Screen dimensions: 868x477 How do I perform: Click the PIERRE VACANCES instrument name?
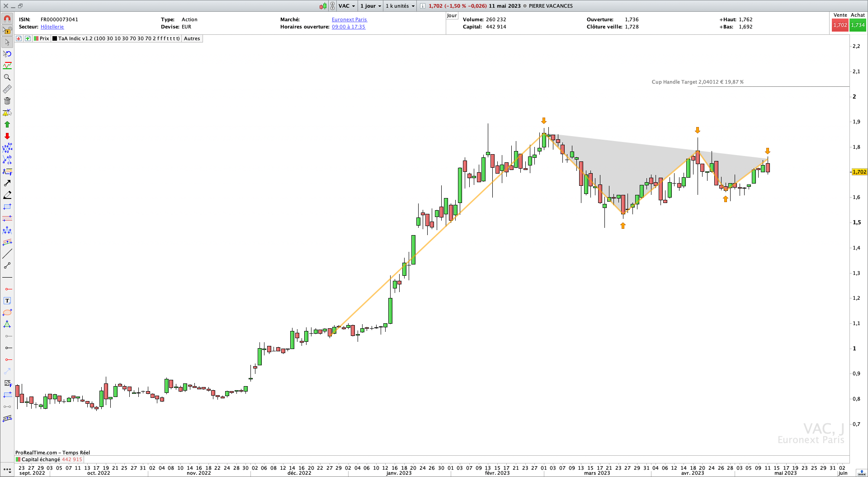pyautogui.click(x=551, y=6)
